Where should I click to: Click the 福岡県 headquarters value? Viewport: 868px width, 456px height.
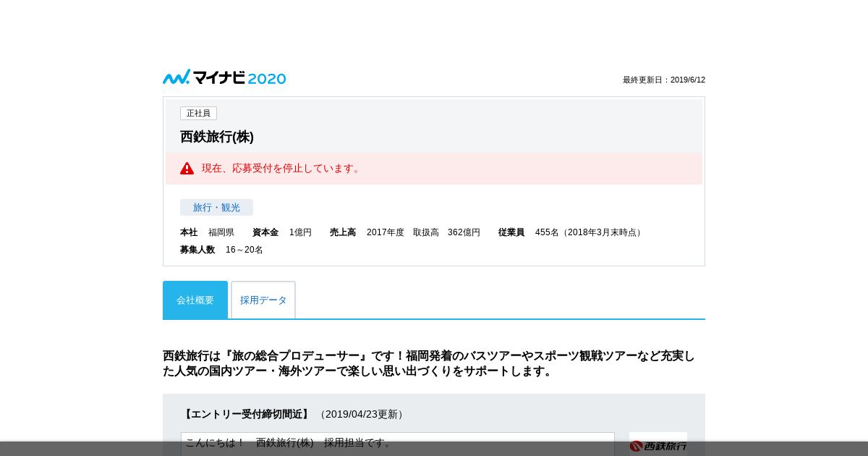pos(221,232)
